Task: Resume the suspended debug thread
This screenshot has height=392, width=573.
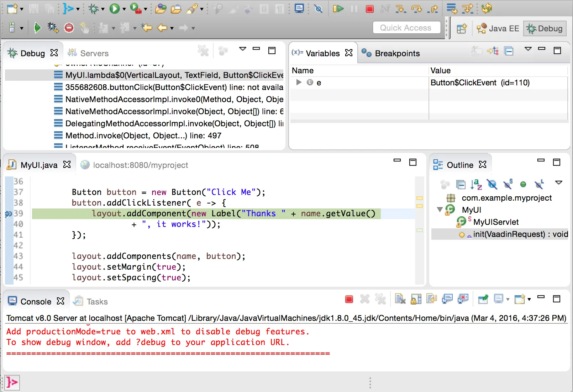Action: (338, 9)
